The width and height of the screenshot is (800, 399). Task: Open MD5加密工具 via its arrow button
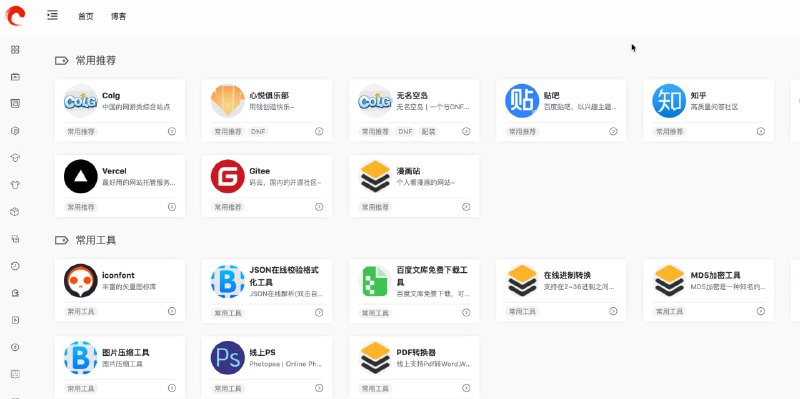pos(761,311)
